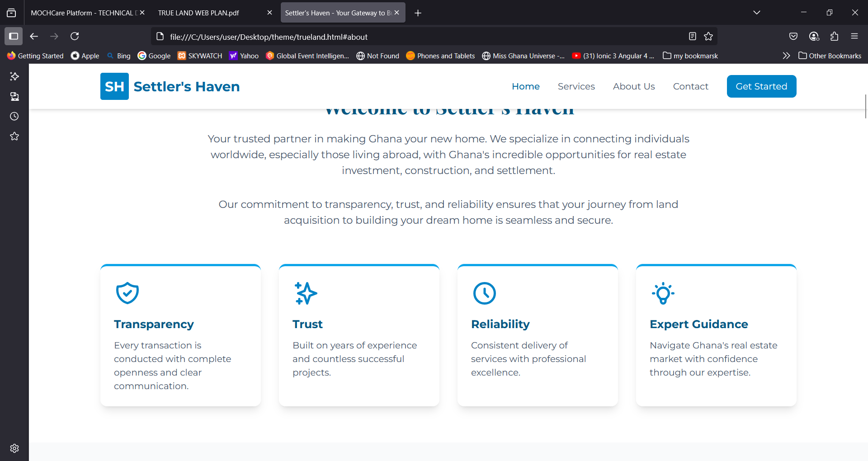Click the address bar URL field
The height and width of the screenshot is (461, 868).
coord(407,37)
